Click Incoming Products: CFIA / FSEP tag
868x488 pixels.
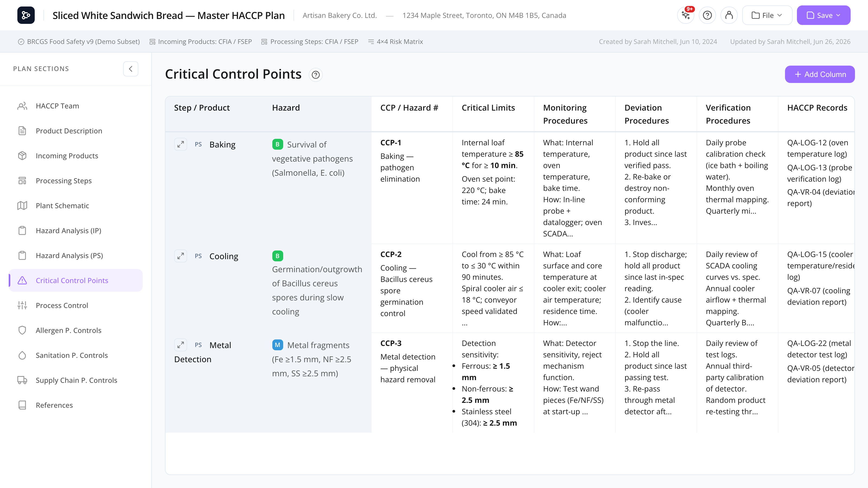coord(200,41)
